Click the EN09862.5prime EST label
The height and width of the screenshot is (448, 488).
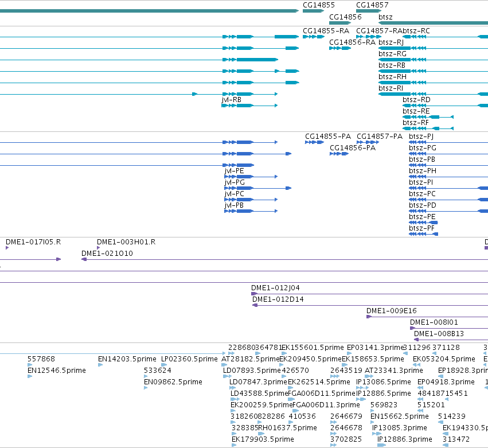click(173, 382)
